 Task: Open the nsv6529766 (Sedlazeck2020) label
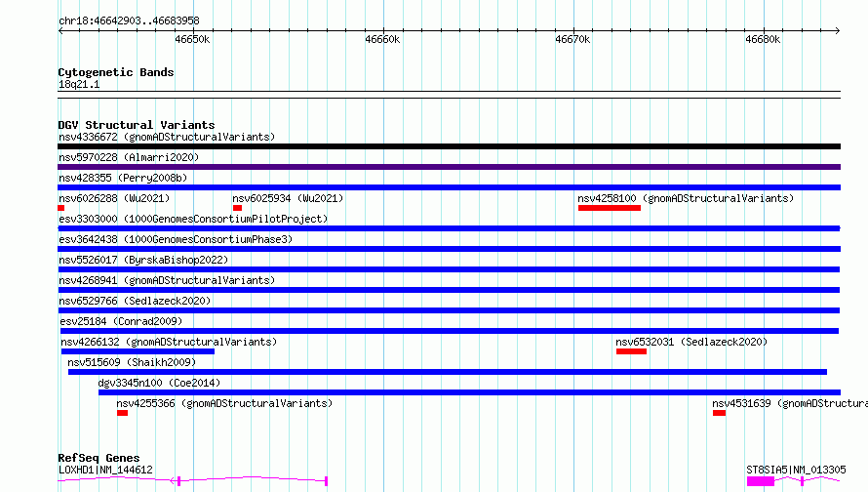[x=135, y=301]
